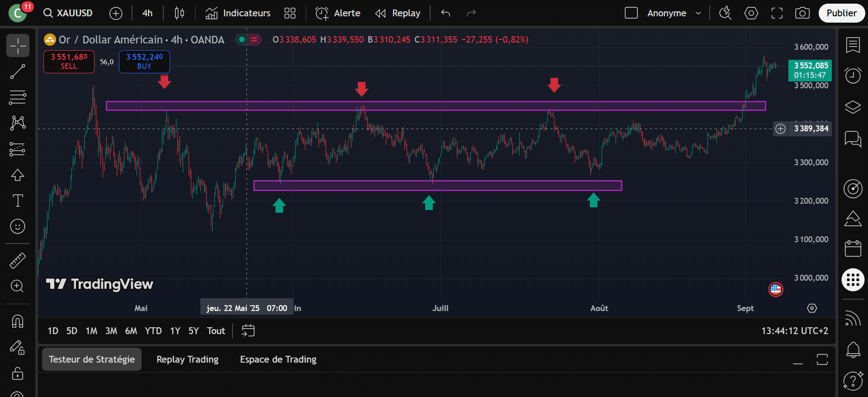Switch to Replay Trading tab
This screenshot has width=868, height=397.
coord(187,359)
